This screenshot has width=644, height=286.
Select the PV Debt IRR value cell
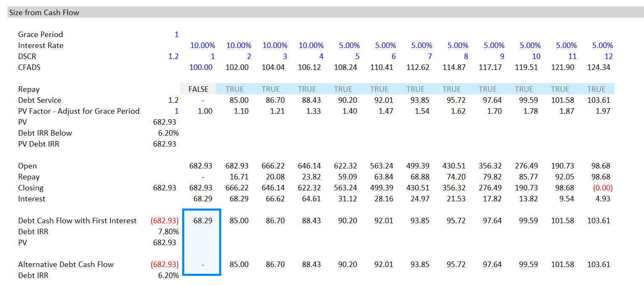[x=164, y=144]
